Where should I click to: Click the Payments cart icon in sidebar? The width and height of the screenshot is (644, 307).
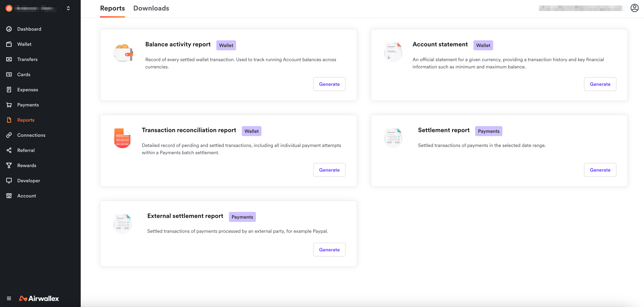pos(9,105)
